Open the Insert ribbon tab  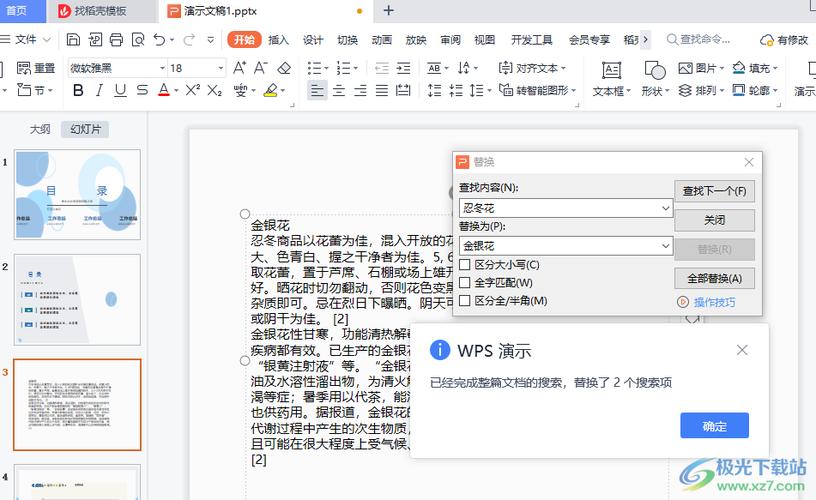(278, 40)
